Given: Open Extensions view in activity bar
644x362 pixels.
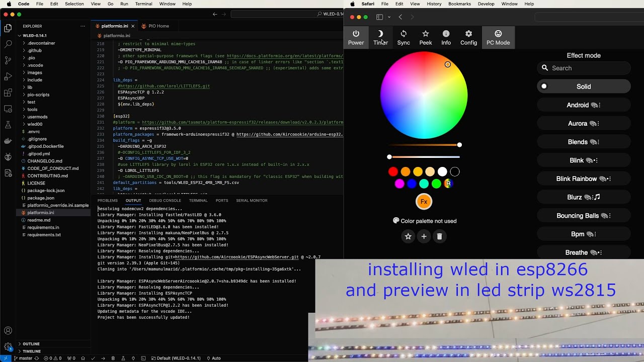Looking at the screenshot, I should click(8, 93).
